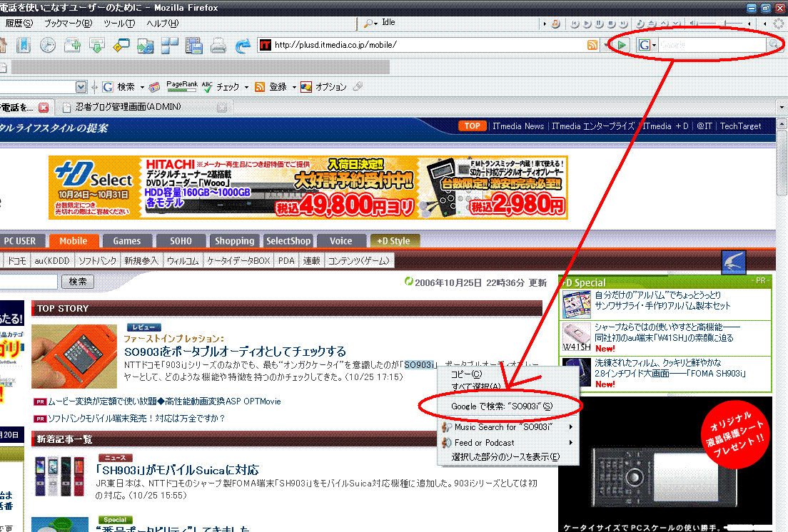
Task: Open the ブックマーク(B) menu
Action: point(68,23)
